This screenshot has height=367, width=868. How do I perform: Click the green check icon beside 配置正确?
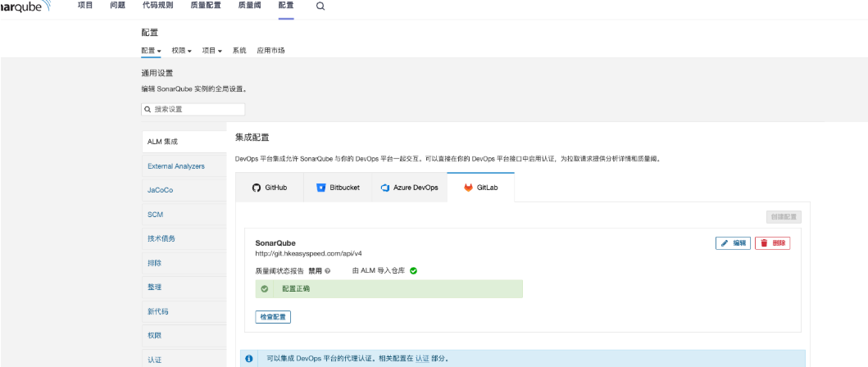265,289
